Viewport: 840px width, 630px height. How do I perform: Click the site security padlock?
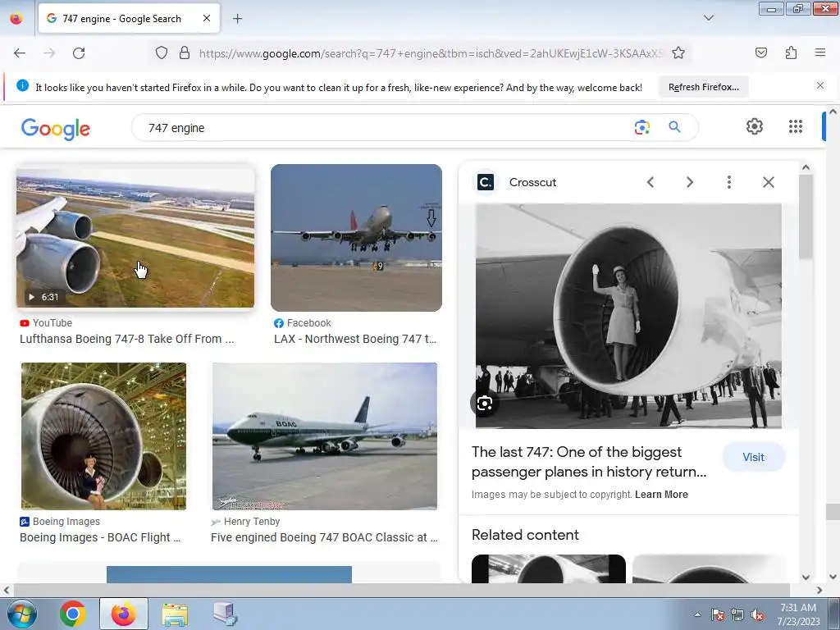coord(185,53)
